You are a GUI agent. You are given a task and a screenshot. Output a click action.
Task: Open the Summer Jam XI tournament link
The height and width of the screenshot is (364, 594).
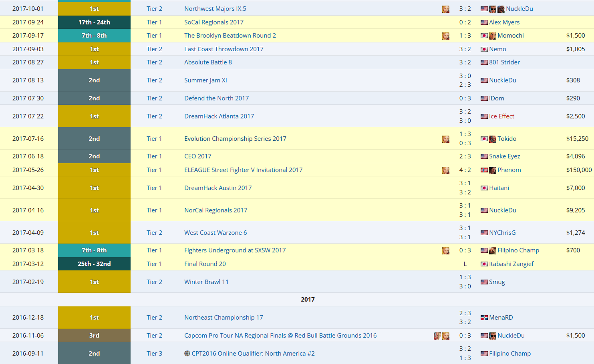[205, 80]
